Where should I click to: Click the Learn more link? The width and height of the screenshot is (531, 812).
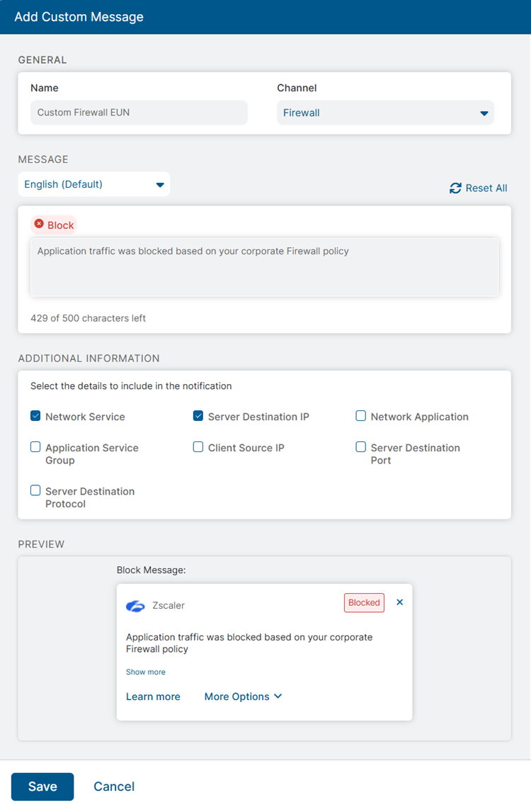click(x=153, y=697)
